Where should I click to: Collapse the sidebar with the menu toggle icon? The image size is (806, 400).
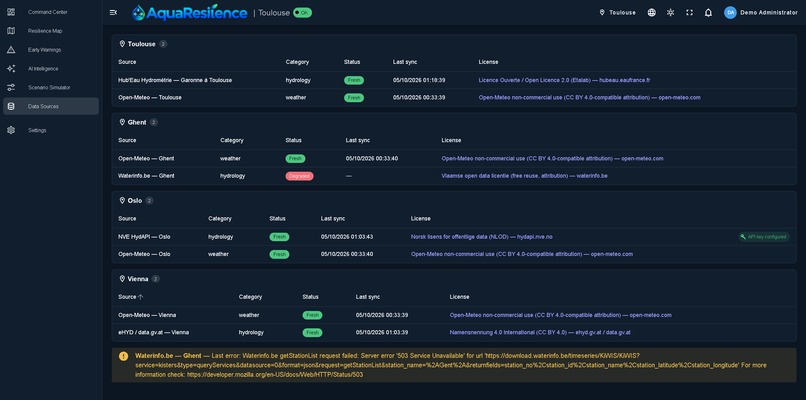114,12
